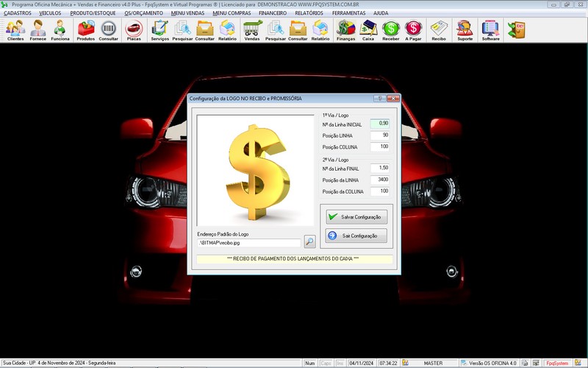The height and width of the screenshot is (368, 588).
Task: Click the Nº da Linha INICIAL field
Action: [x=379, y=124]
